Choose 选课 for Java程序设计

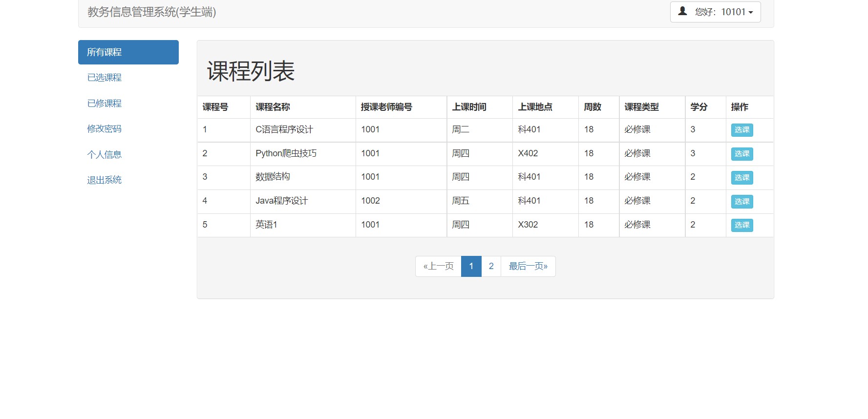pos(742,201)
